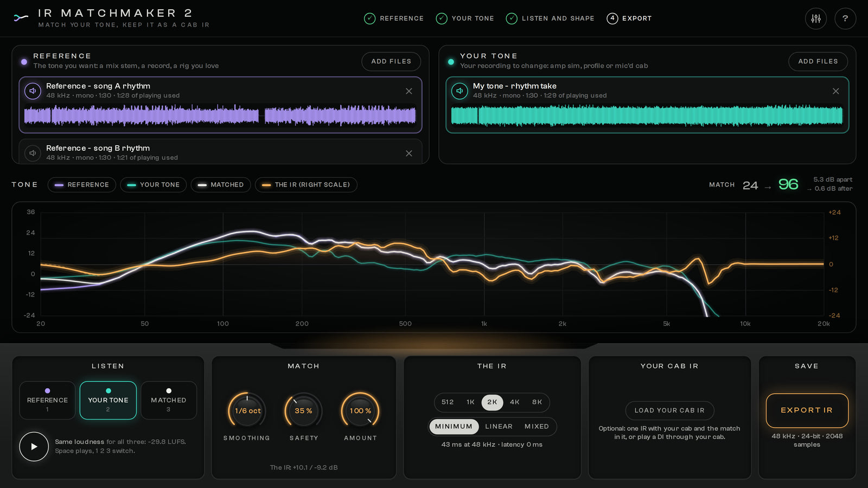Screen dimensions: 868x488
Task: Listen to Reference source 1
Action: click(x=47, y=400)
